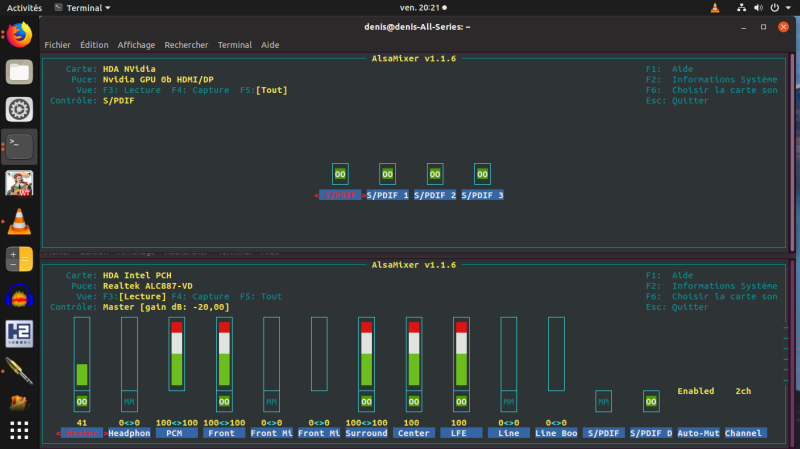Open the Calculator app in the dock
This screenshot has height=449, width=800.
point(20,258)
